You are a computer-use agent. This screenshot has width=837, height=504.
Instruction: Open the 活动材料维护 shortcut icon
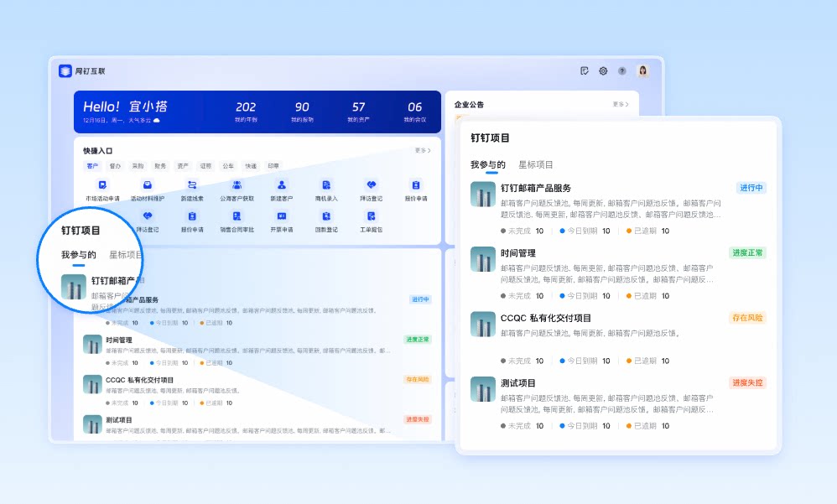tap(148, 185)
